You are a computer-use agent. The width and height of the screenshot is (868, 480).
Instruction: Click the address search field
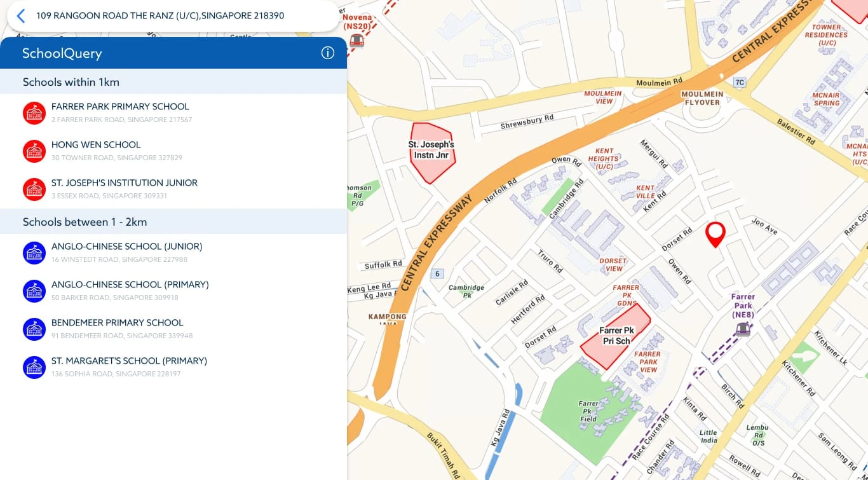pyautogui.click(x=173, y=16)
